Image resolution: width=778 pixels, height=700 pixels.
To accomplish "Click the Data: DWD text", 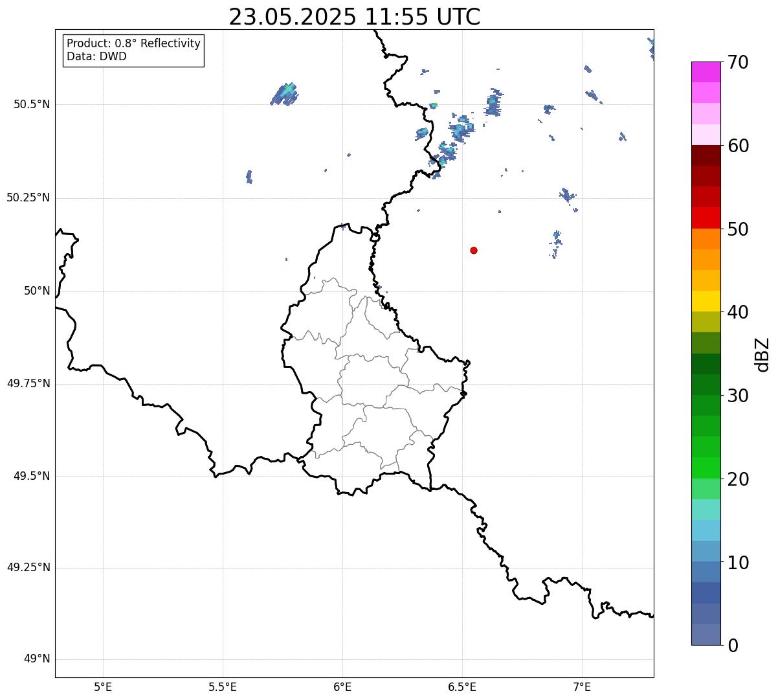I will 96,56.
